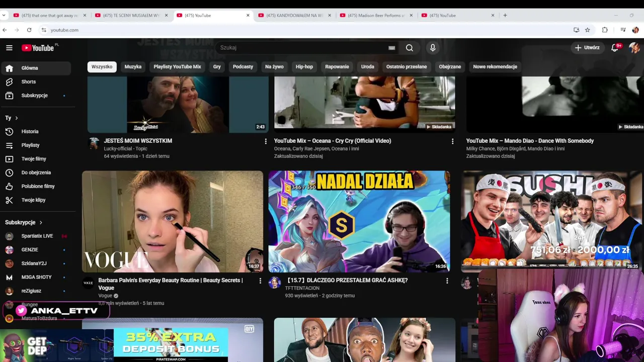This screenshot has width=644, height=362.
Task: Select Nowe rekomendacje filter chip
Action: tap(495, 66)
